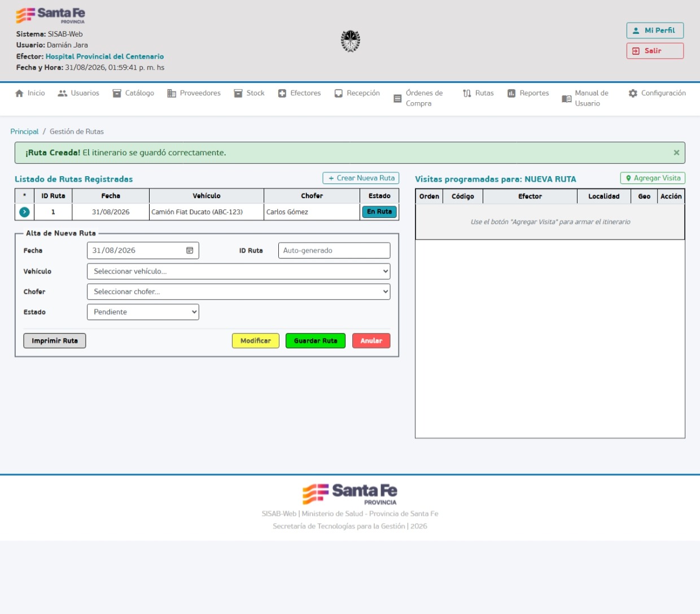Click the Inicio home icon
Viewport: 700px width, 614px height.
19,93
